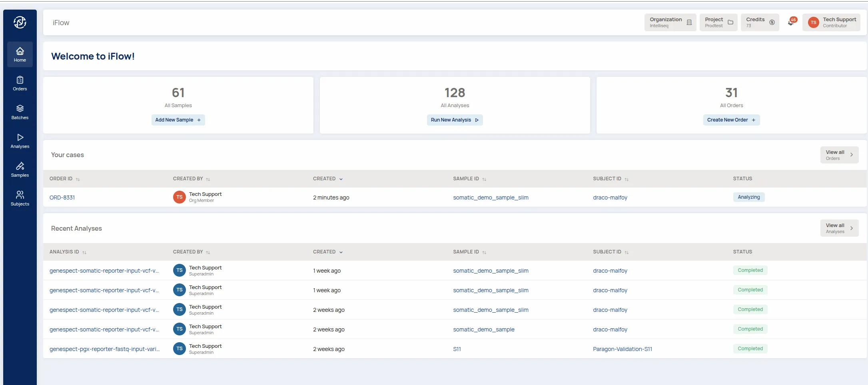Open the Tech Support Contributor user menu

(x=832, y=22)
